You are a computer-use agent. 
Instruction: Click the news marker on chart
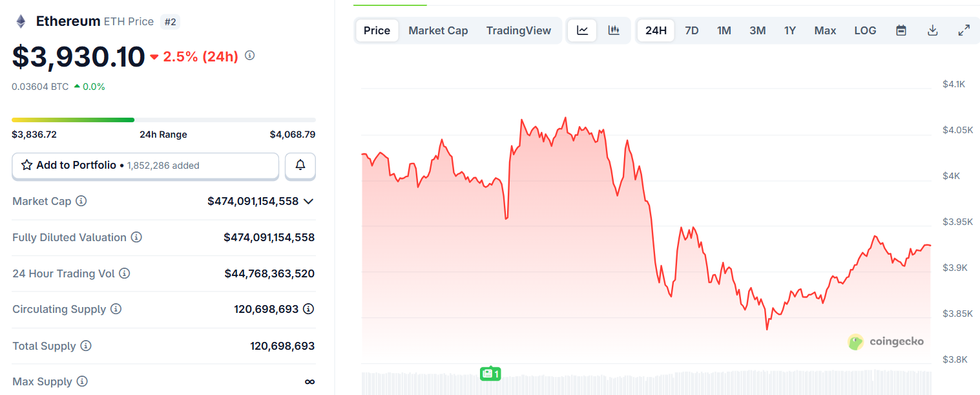pos(490,373)
